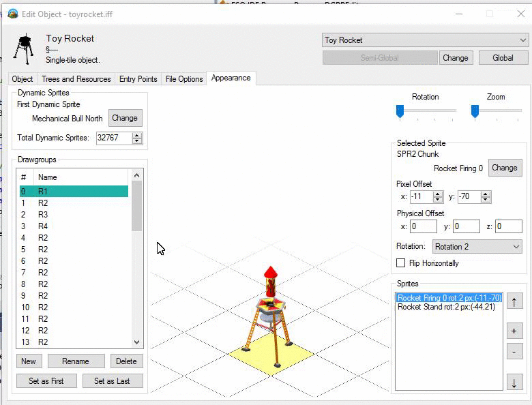This screenshot has height=405, width=532.
Task: Open the Toy Rocket object dropdown
Action: coord(425,40)
